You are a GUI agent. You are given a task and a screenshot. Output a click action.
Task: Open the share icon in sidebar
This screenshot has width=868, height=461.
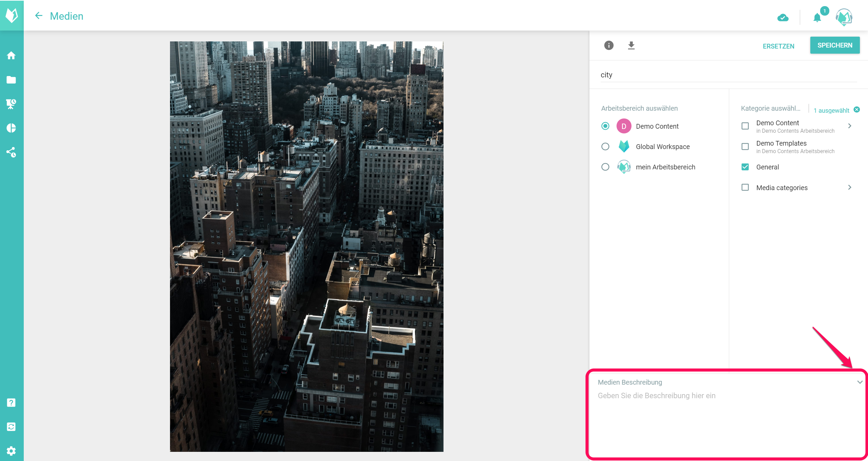(x=11, y=152)
